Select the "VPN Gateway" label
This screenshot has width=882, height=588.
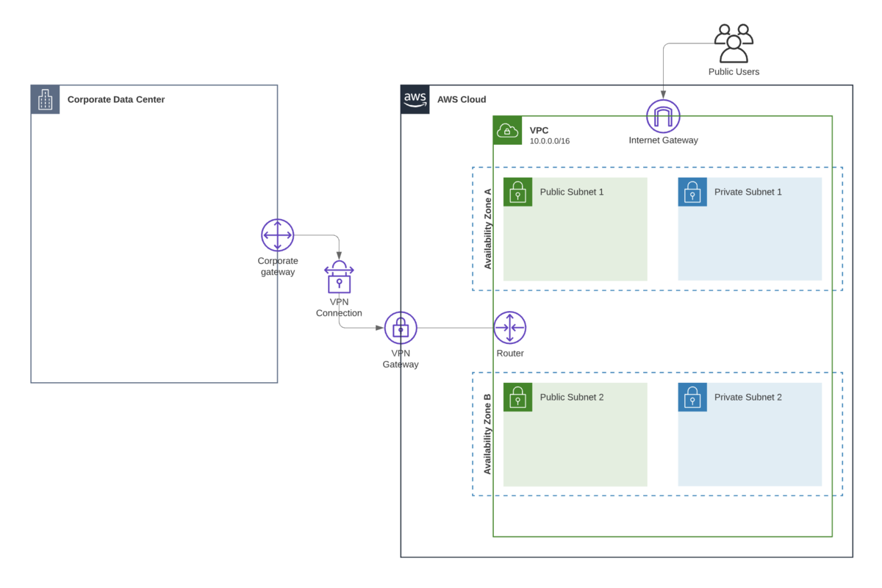pyautogui.click(x=401, y=359)
